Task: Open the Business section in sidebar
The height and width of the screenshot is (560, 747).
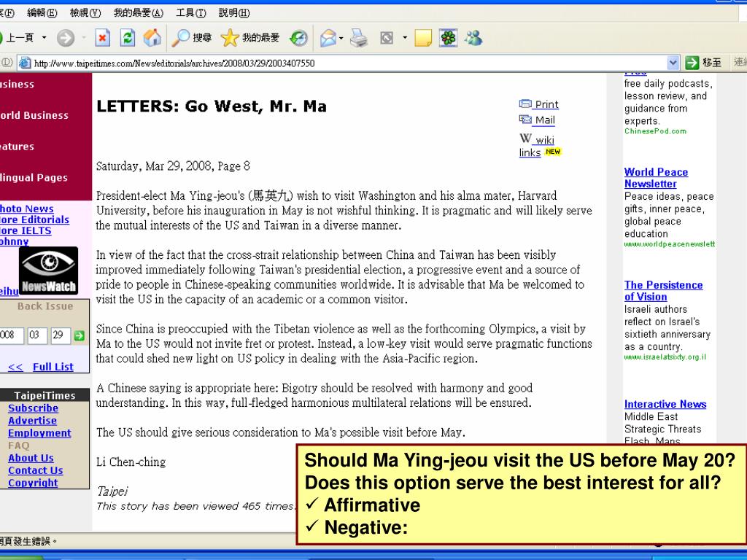Action: coord(18,85)
